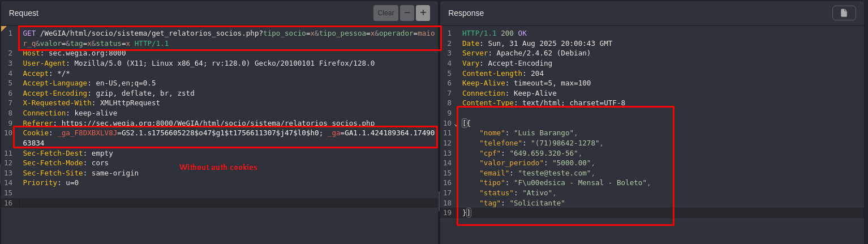Click the Response panel title
Screen dimensions: 868x244
(466, 13)
